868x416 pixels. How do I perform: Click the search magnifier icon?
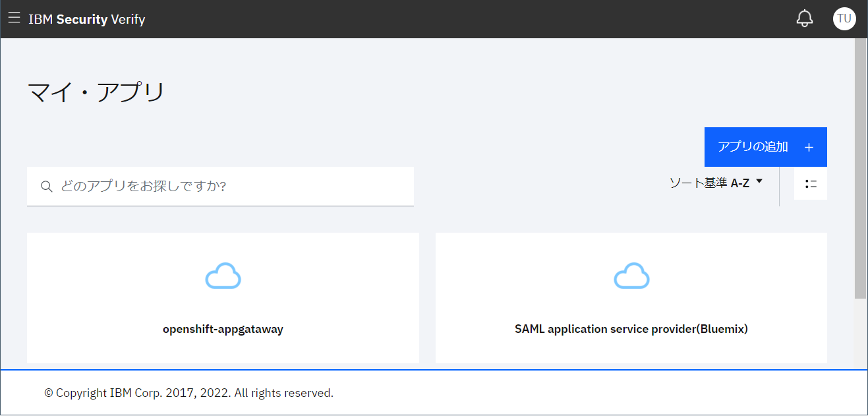[x=46, y=187]
